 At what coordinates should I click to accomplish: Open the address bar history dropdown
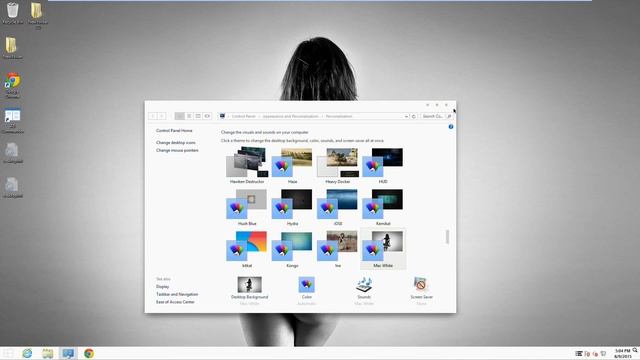pos(406,116)
